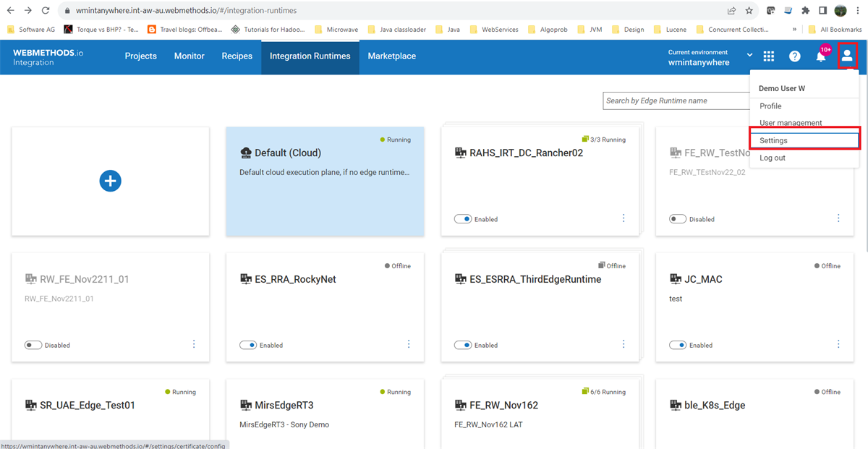This screenshot has height=449, width=868.
Task: Click the 3/3 Running status on Rancher02
Action: [604, 140]
